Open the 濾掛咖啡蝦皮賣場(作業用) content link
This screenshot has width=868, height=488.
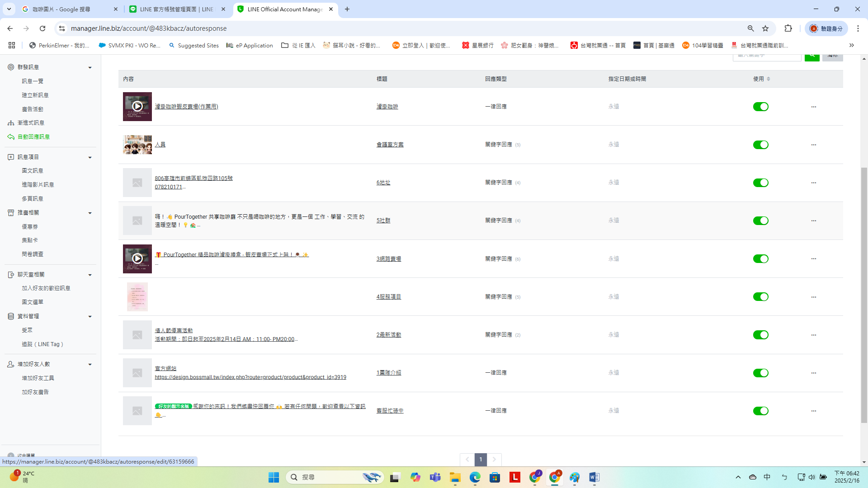pyautogui.click(x=186, y=107)
